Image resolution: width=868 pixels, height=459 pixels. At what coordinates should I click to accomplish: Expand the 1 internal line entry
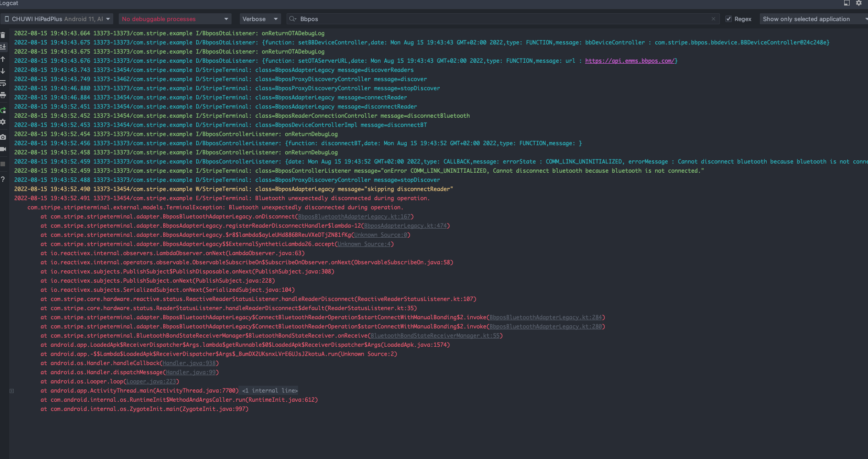tap(268, 390)
